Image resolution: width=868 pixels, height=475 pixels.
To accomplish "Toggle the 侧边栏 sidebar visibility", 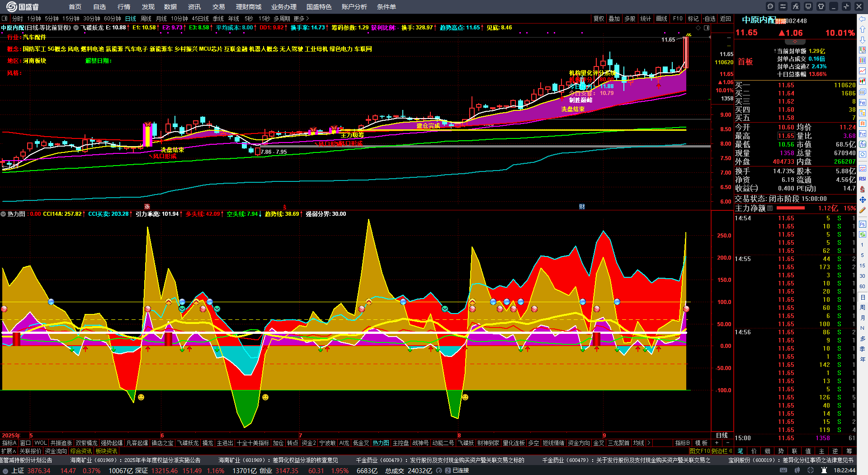I will click(722, 451).
